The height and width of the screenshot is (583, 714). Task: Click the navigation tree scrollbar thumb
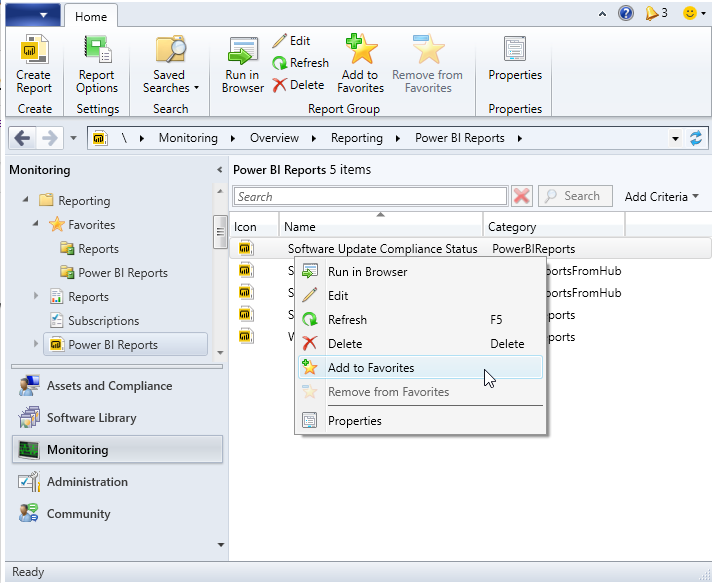coord(220,231)
